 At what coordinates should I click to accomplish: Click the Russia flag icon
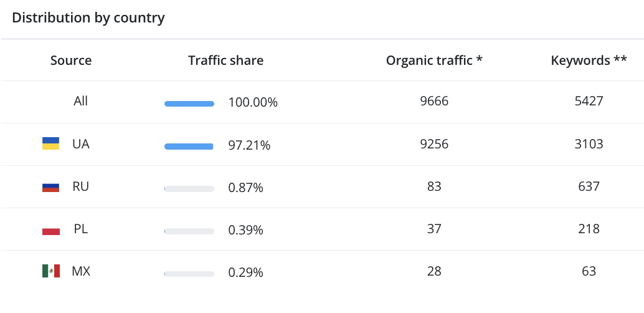50,186
